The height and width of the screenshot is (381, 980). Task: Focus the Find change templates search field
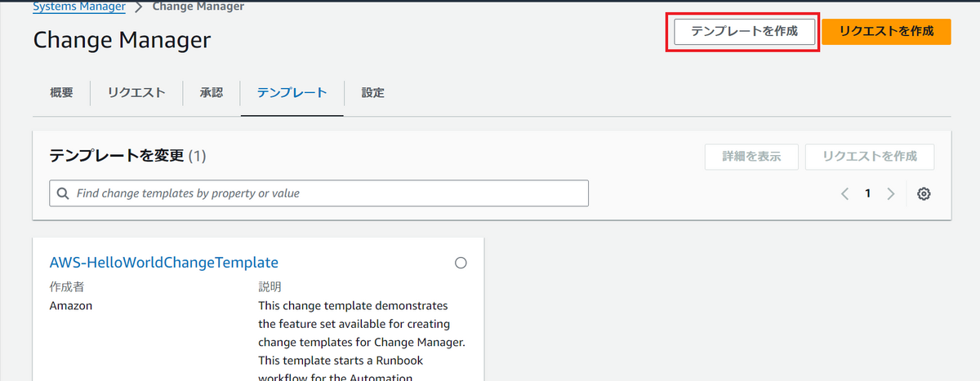pos(318,193)
